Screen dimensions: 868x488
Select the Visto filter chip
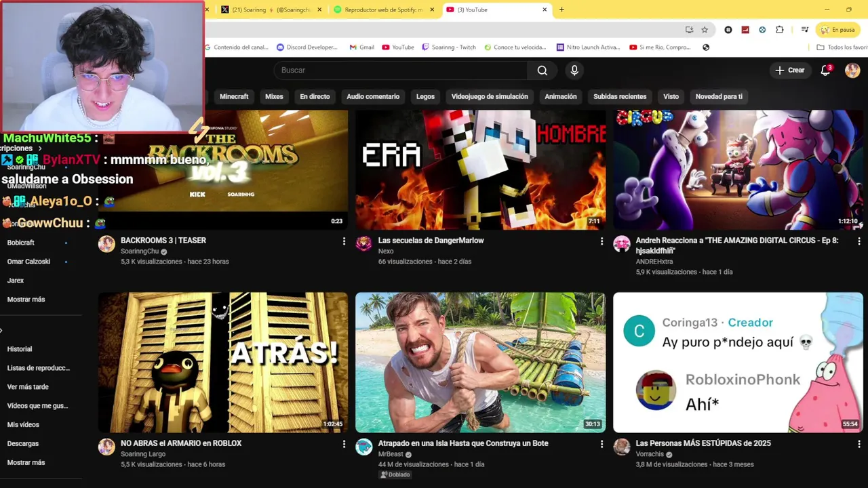click(671, 96)
